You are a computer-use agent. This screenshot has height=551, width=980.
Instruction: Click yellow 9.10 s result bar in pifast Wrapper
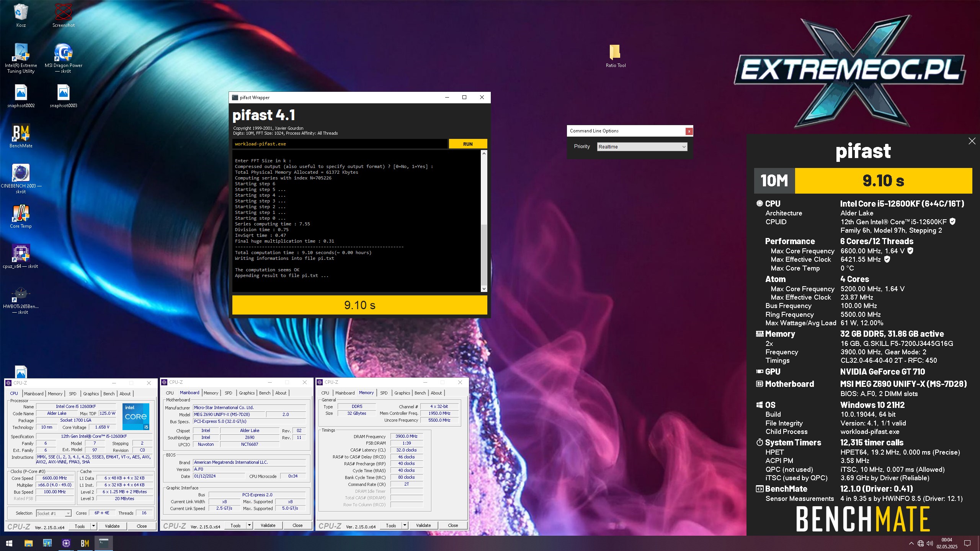tap(359, 305)
